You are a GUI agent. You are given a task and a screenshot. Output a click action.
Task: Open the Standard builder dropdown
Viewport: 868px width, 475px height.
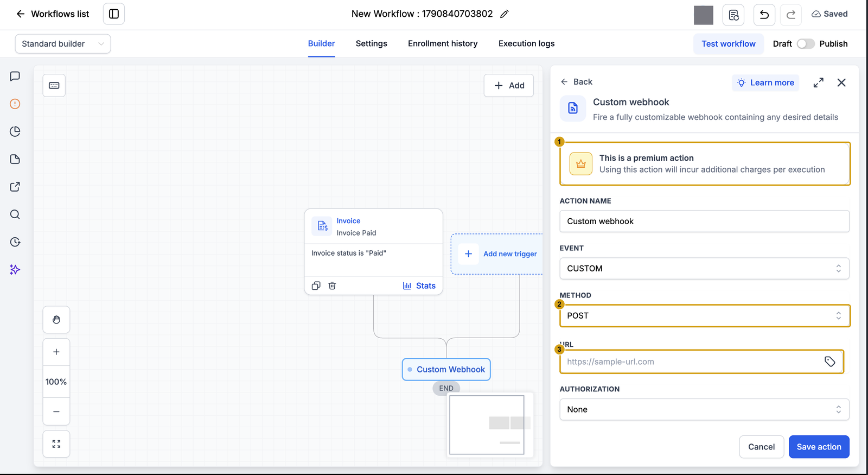coord(63,44)
